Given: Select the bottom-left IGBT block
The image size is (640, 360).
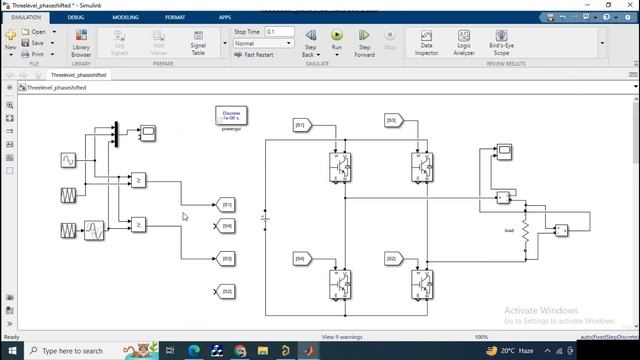Looking at the screenshot, I should tap(340, 285).
